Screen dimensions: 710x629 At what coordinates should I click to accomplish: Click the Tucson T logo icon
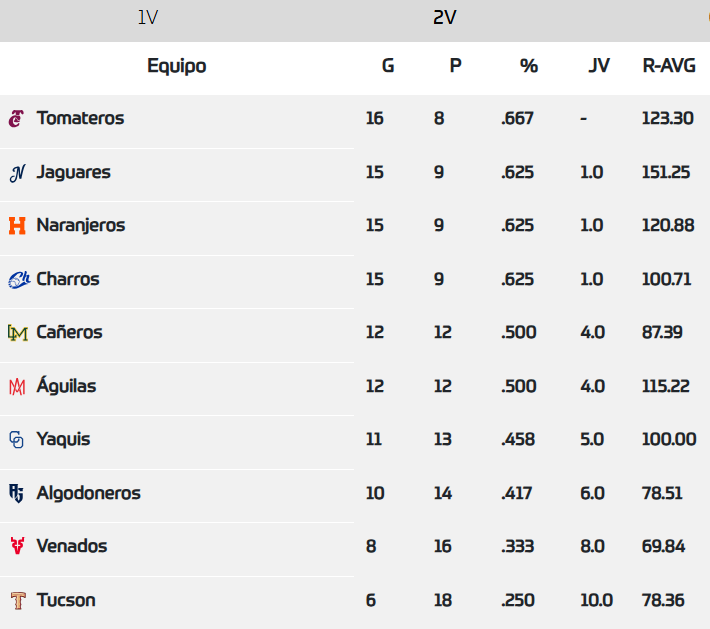click(16, 601)
